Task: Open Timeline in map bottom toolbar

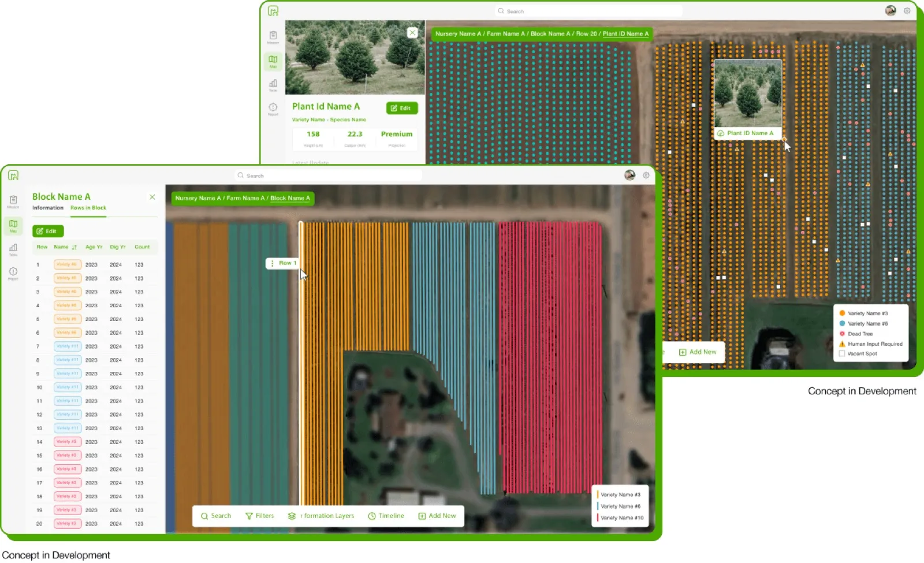Action: point(386,516)
